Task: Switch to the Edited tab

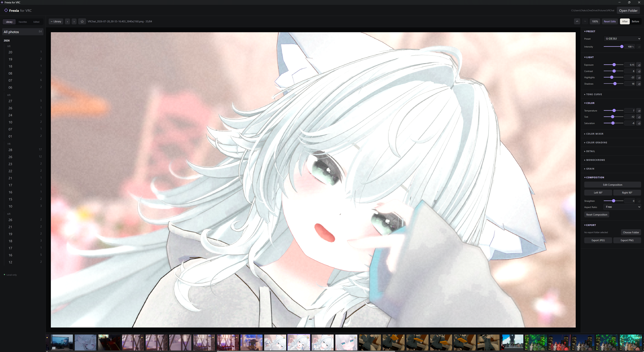Action: click(x=36, y=22)
